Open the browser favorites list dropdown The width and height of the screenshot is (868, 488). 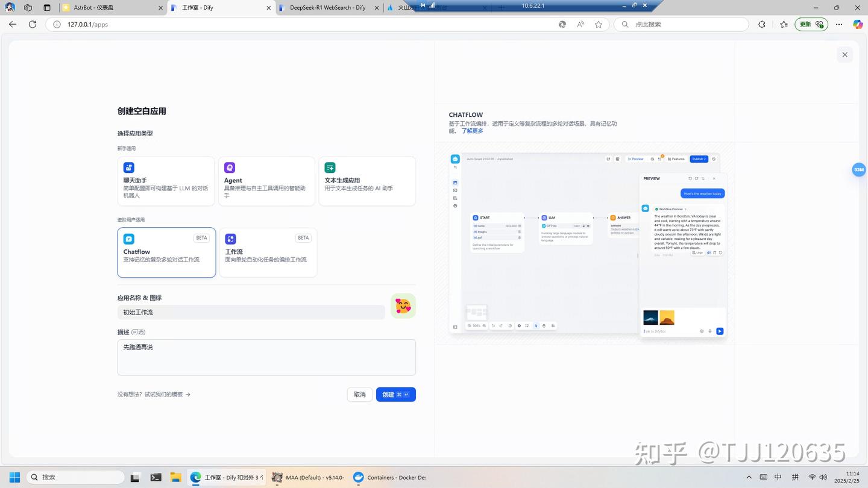(x=783, y=24)
